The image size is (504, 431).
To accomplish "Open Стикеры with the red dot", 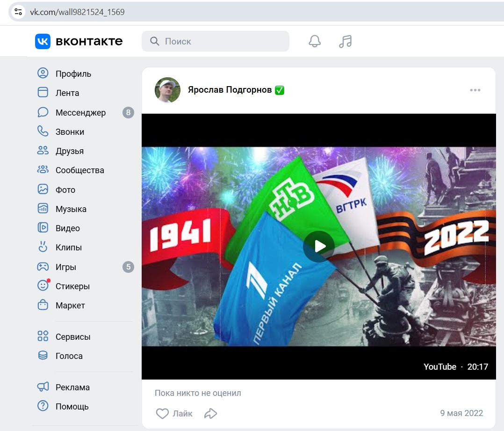I will point(72,286).
